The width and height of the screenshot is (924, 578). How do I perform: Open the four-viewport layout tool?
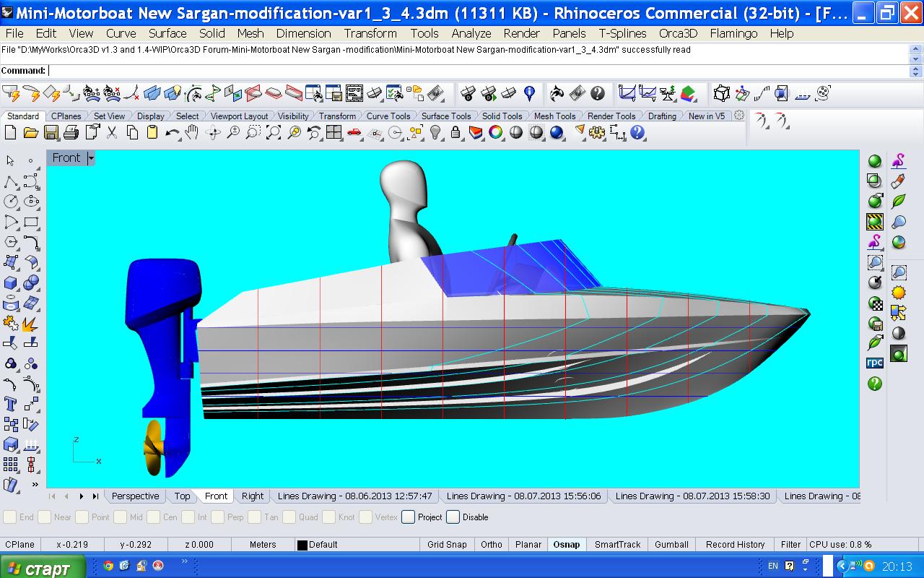coord(334,132)
